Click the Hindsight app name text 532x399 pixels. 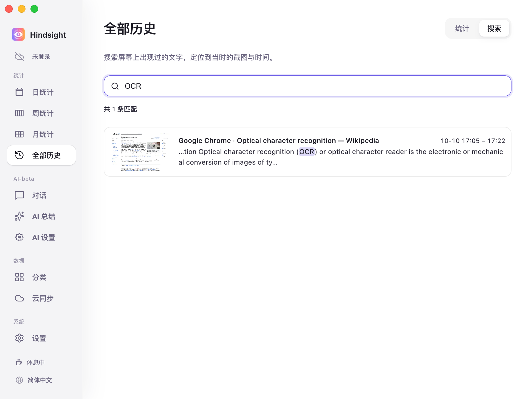(48, 35)
